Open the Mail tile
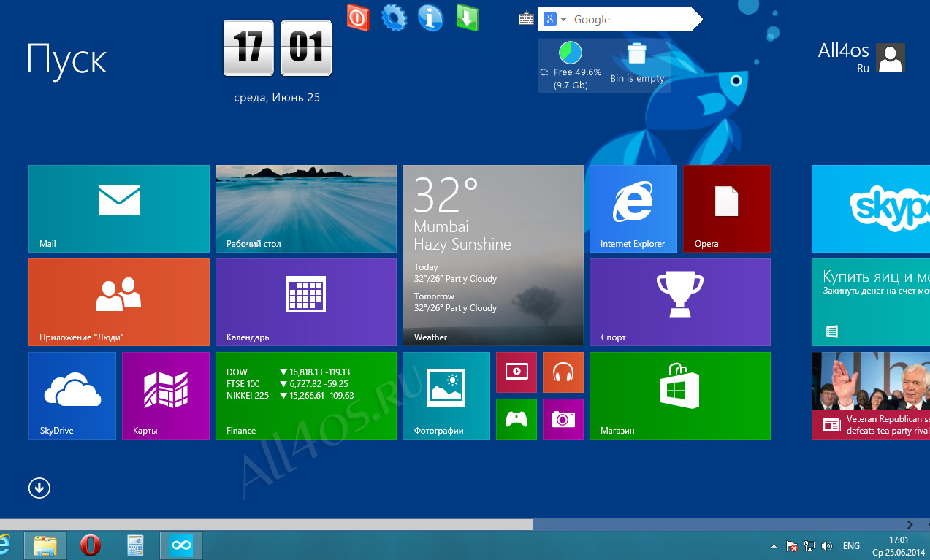The width and height of the screenshot is (930, 560). tap(119, 209)
